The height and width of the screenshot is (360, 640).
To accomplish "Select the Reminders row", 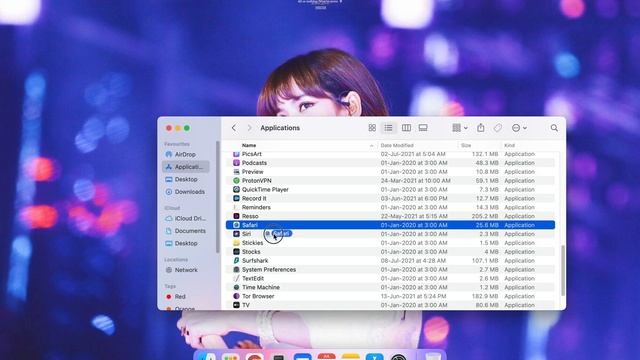I will coord(390,207).
